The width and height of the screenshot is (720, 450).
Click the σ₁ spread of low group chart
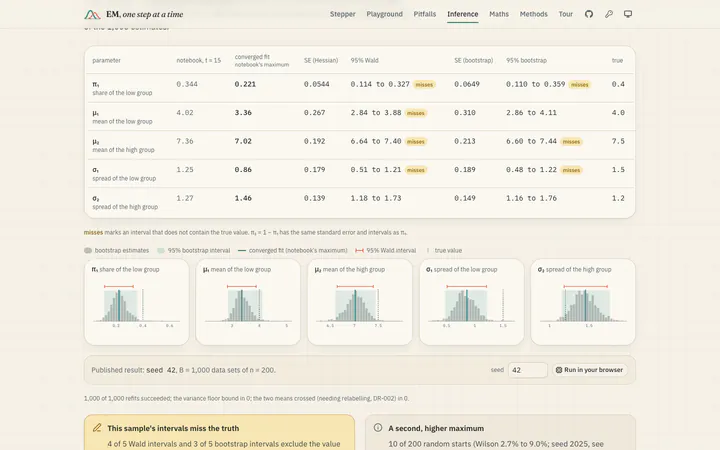click(x=472, y=302)
